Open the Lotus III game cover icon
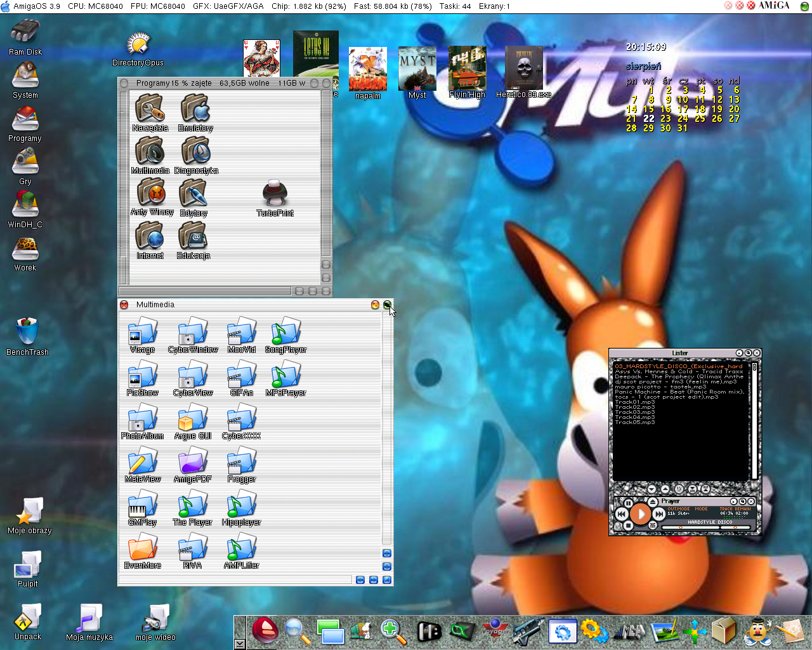Image resolution: width=812 pixels, height=650 pixels. 315,54
